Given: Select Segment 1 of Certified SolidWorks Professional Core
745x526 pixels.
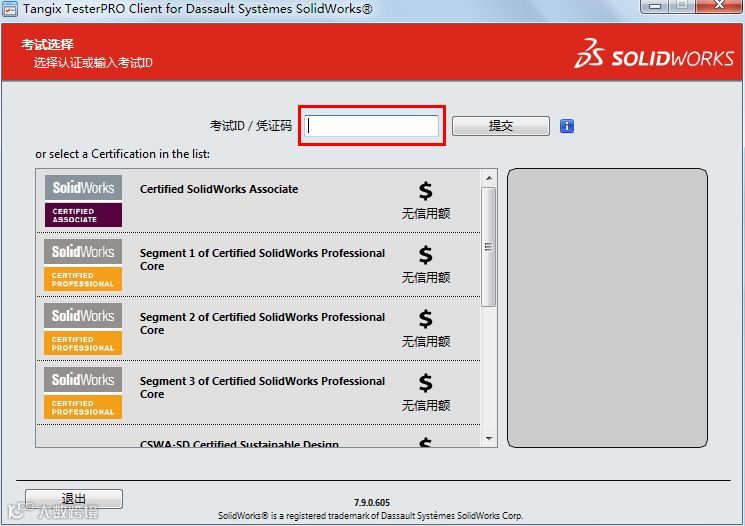Looking at the screenshot, I should click(262, 259).
